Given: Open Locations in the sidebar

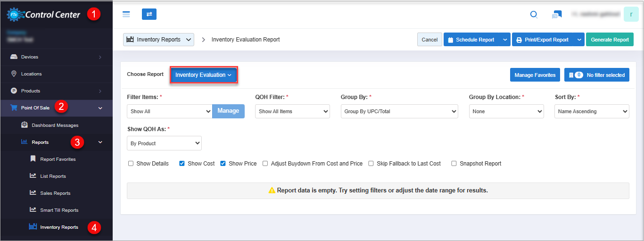Looking at the screenshot, I should point(31,74).
